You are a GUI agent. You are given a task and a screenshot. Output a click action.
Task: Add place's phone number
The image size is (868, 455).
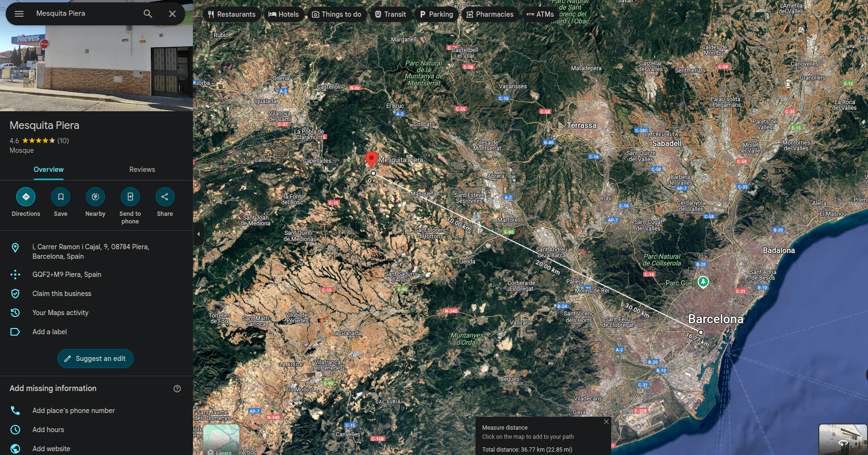96,411
